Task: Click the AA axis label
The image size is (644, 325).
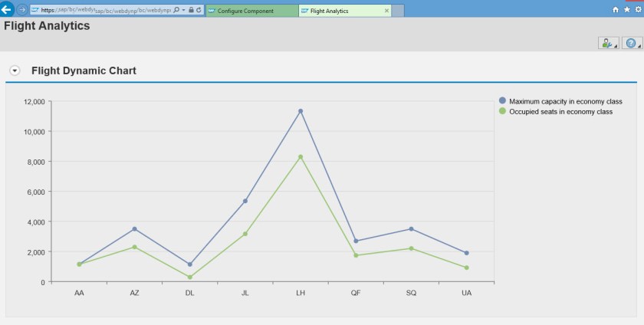Action: [79, 293]
